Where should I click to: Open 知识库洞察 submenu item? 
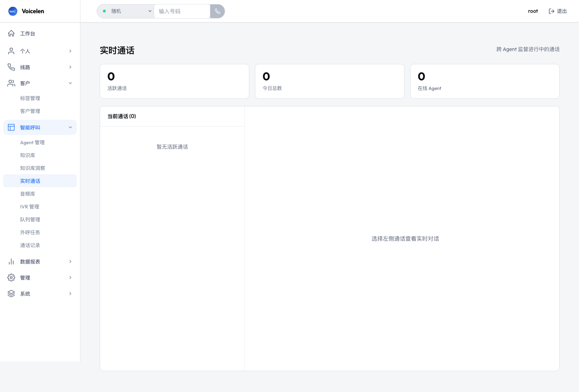pos(40,168)
